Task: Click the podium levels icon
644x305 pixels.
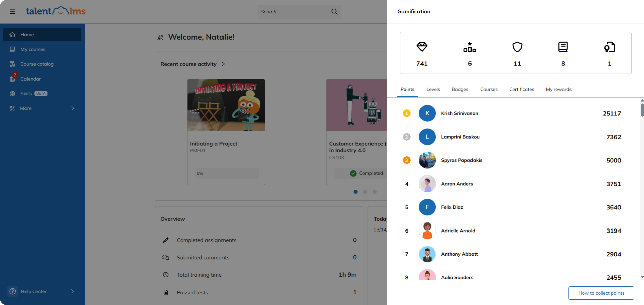Action: 469,47
